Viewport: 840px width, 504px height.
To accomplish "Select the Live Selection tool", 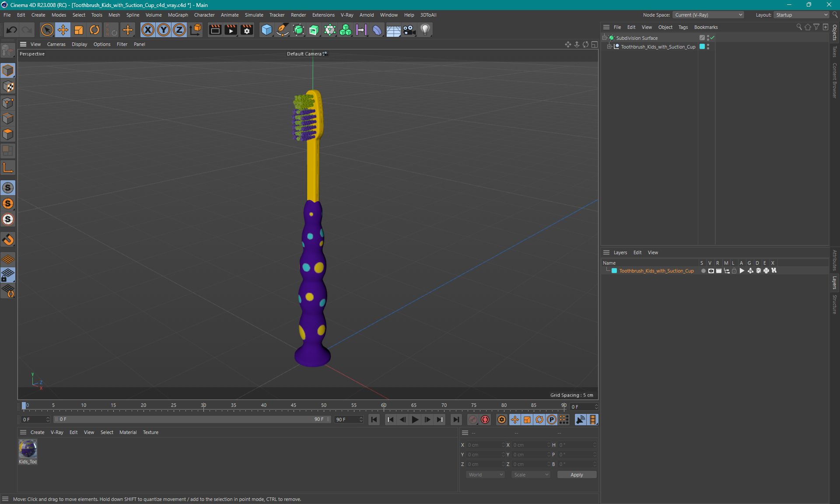I will pos(47,30).
